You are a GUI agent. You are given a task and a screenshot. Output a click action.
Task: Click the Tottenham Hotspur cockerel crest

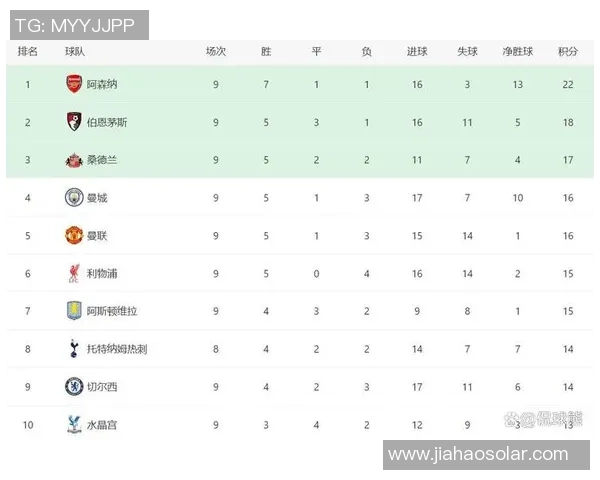74,348
